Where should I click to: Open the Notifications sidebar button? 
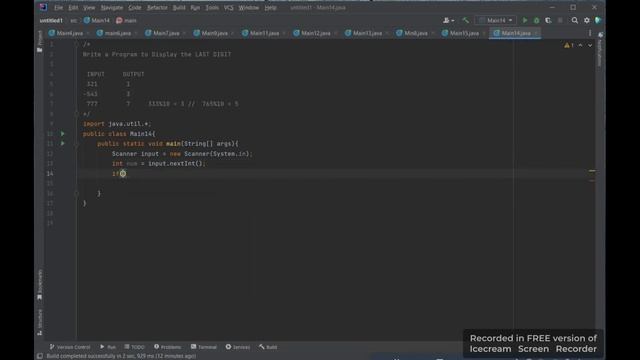point(600,49)
